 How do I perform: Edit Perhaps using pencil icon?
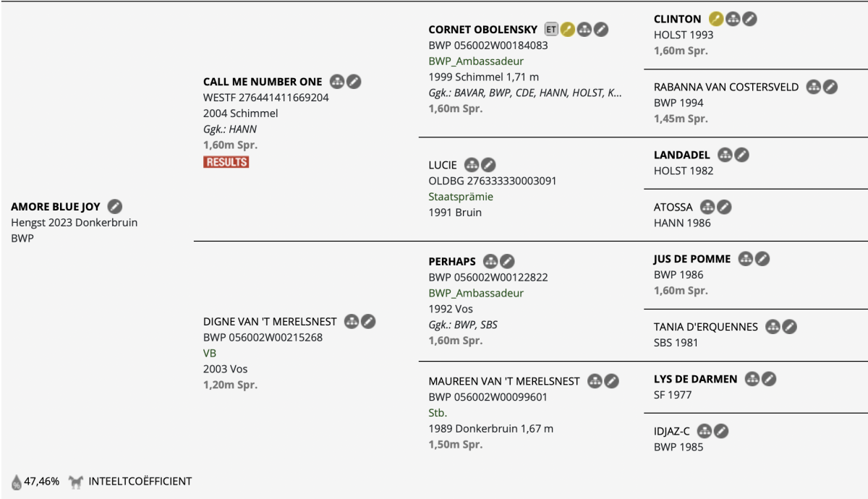(508, 261)
